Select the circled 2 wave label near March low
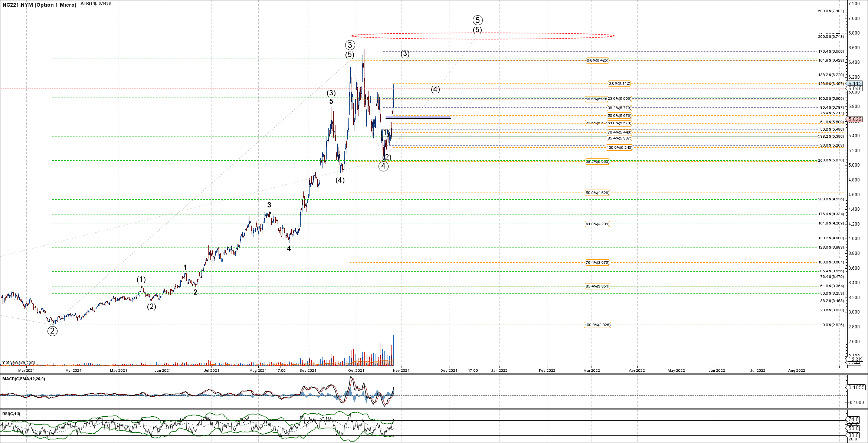Image resolution: width=868 pixels, height=443 pixels. coord(52,331)
